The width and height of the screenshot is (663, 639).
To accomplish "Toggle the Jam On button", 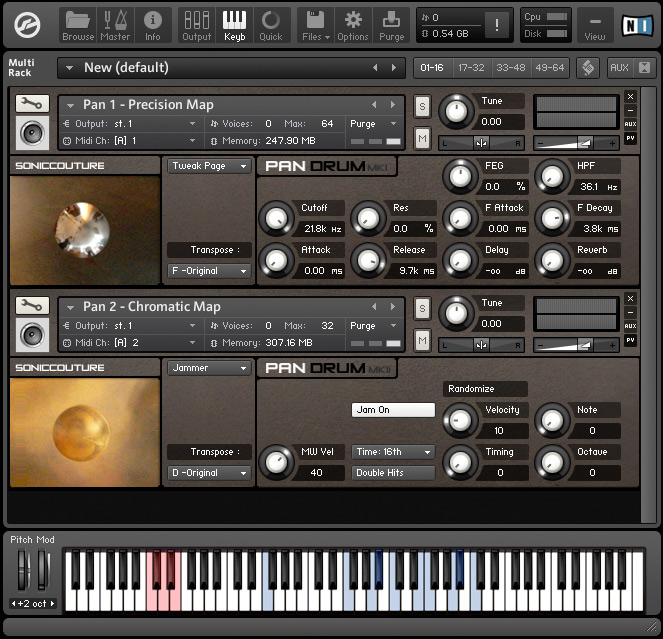I will pos(393,410).
